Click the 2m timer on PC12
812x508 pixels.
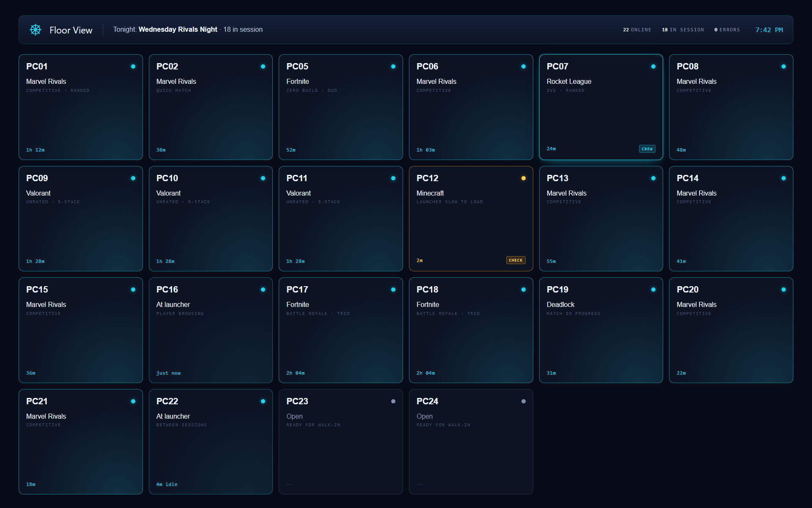pyautogui.click(x=420, y=260)
